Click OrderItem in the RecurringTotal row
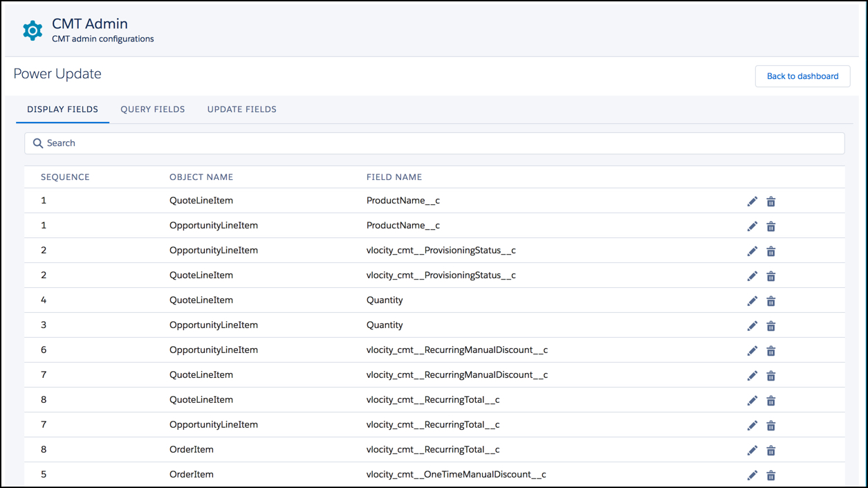Image resolution: width=868 pixels, height=488 pixels. tap(192, 450)
